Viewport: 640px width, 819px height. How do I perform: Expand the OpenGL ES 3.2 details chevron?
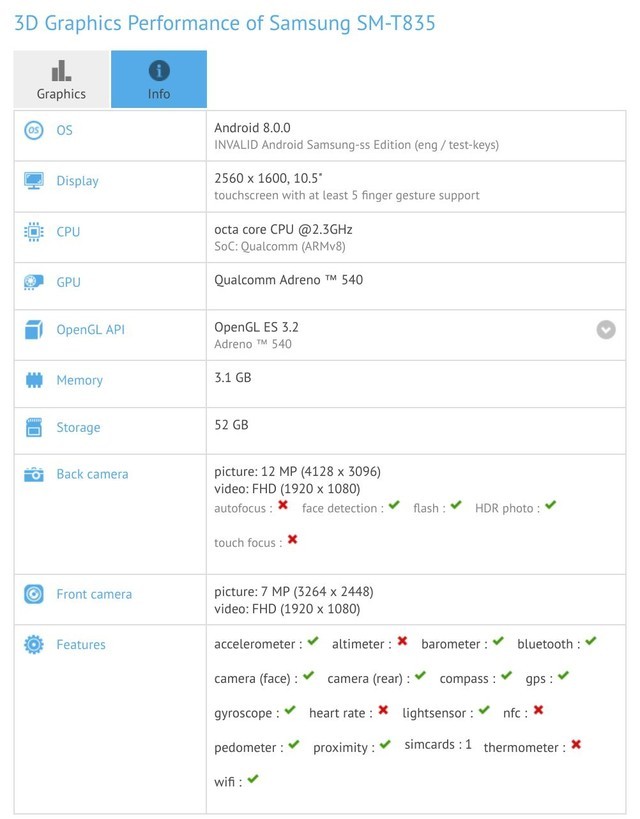tap(604, 329)
